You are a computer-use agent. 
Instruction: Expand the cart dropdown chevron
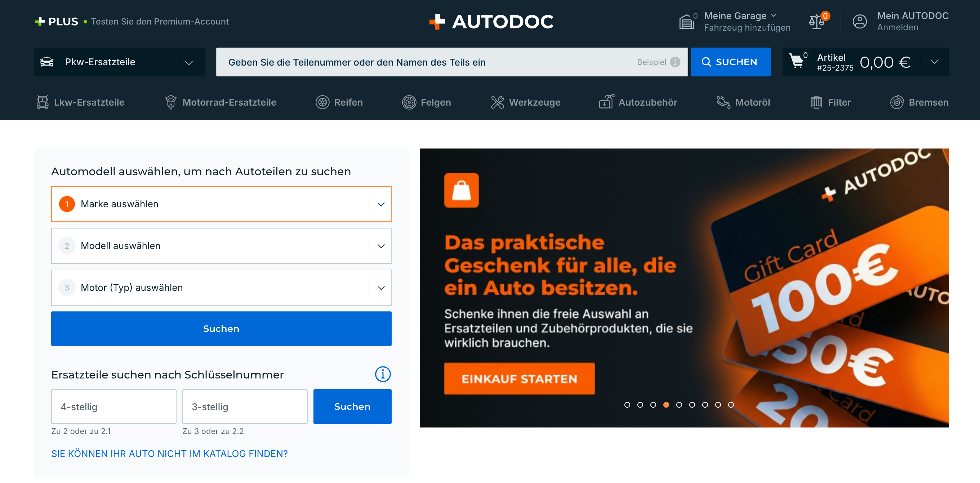[x=934, y=62]
